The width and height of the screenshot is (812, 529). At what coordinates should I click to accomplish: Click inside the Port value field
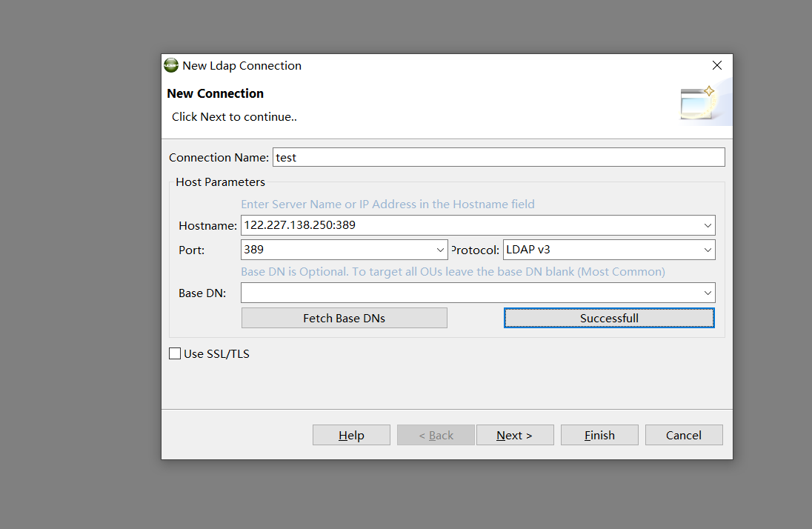[x=337, y=250]
